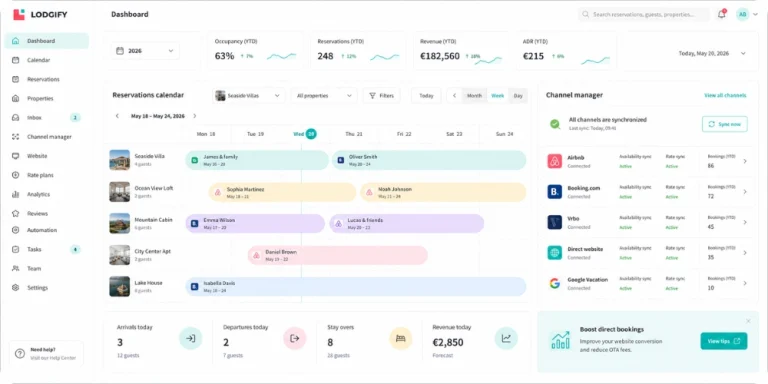Open the Sophia Martinez reservation bar
This screenshot has width=768, height=384.
pos(282,192)
